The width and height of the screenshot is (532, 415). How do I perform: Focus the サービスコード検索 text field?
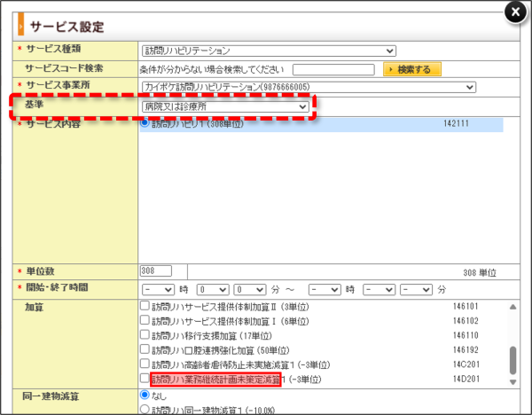click(x=333, y=69)
